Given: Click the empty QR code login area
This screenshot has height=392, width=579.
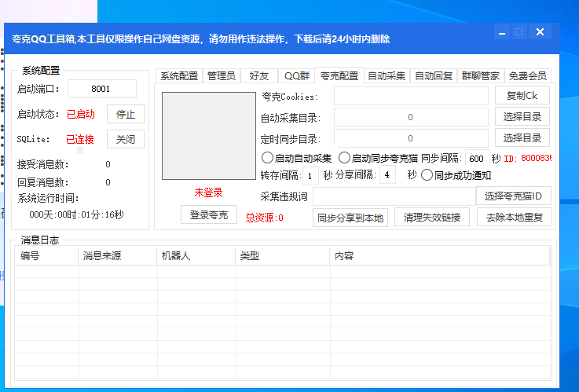Looking at the screenshot, I should point(209,136).
